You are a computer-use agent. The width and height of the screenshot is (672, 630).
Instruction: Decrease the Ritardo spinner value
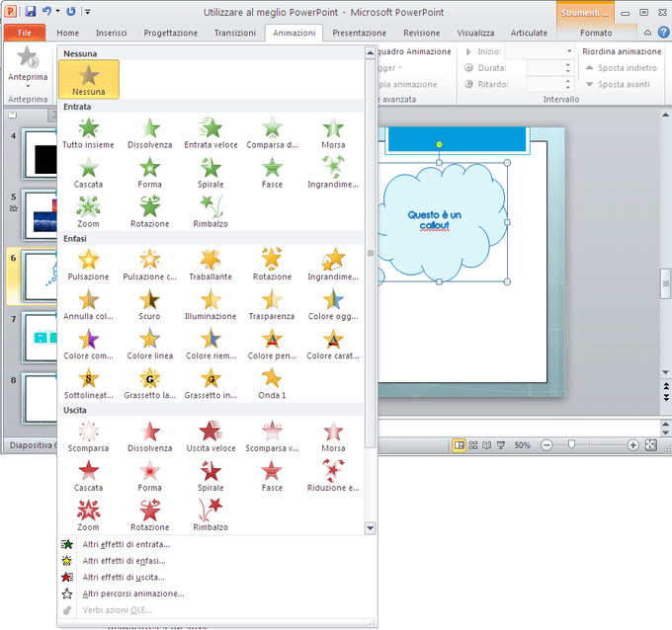coord(568,87)
